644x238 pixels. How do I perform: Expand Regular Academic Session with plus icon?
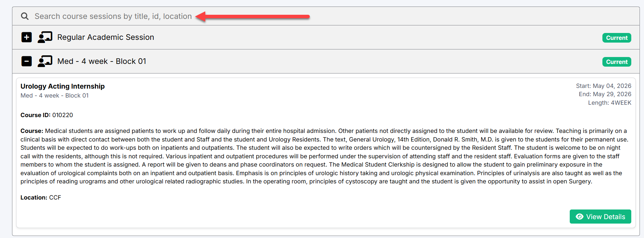point(26,37)
